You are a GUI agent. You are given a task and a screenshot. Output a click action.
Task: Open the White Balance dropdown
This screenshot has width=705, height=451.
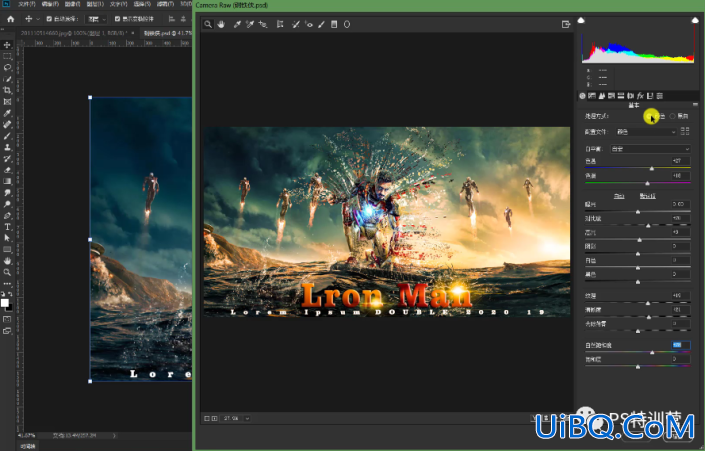point(650,149)
